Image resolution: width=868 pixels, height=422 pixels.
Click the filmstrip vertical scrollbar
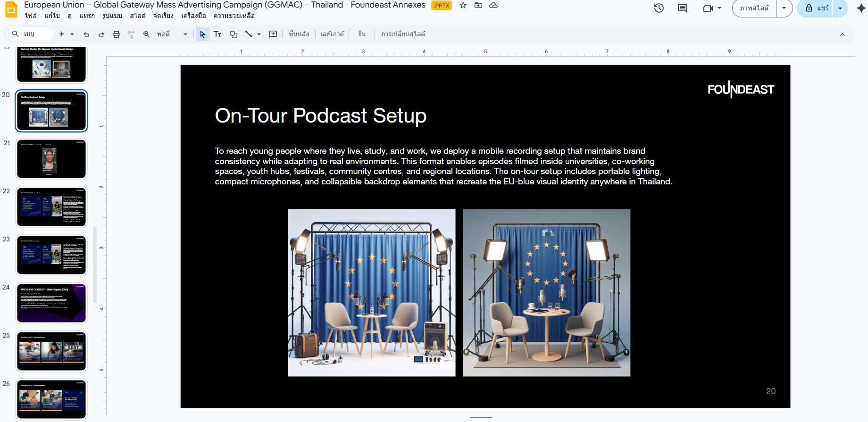[x=95, y=265]
